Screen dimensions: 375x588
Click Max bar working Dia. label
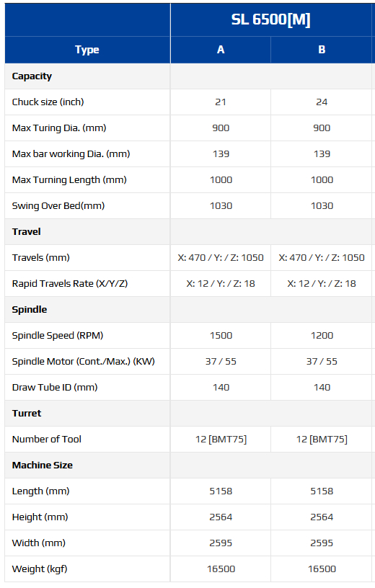71,153
